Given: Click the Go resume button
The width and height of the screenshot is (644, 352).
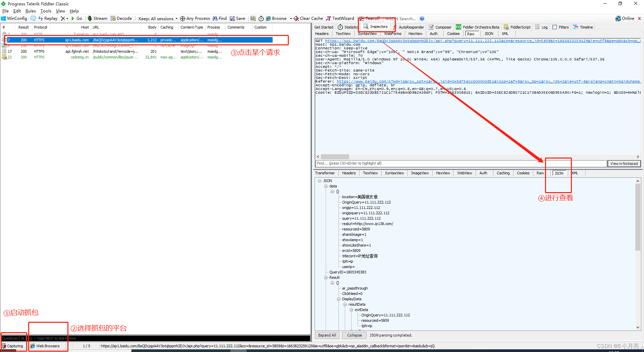Looking at the screenshot, I should coord(76,18).
